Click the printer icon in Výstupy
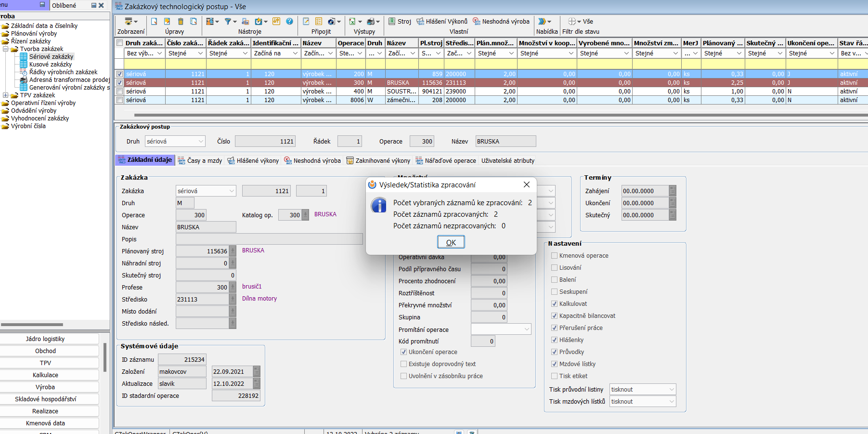 click(371, 21)
